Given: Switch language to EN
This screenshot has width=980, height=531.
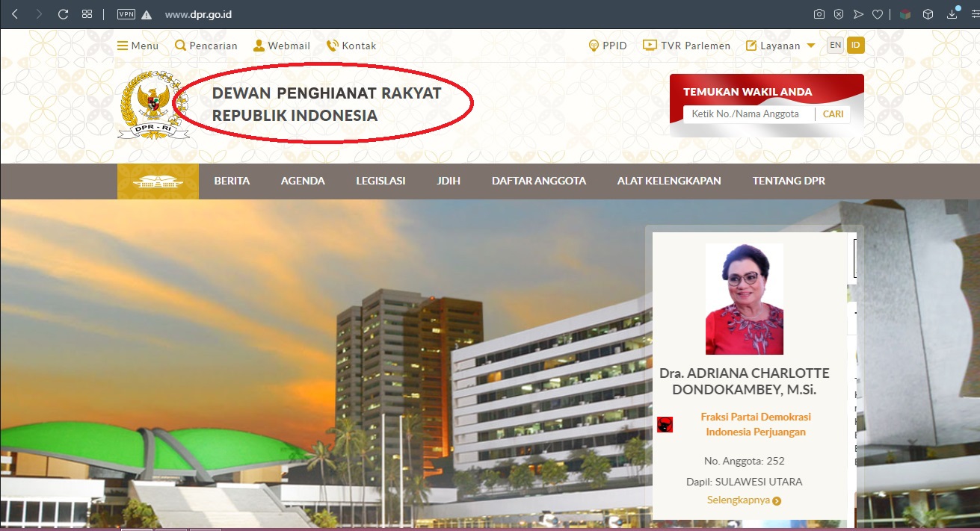Looking at the screenshot, I should pyautogui.click(x=835, y=46).
